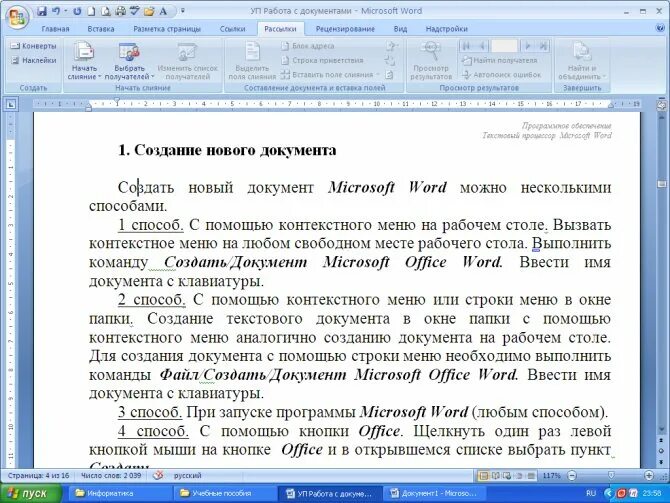Viewport: 670px width, 503px height.
Task: Switch to the Вид tab
Action: click(400, 29)
